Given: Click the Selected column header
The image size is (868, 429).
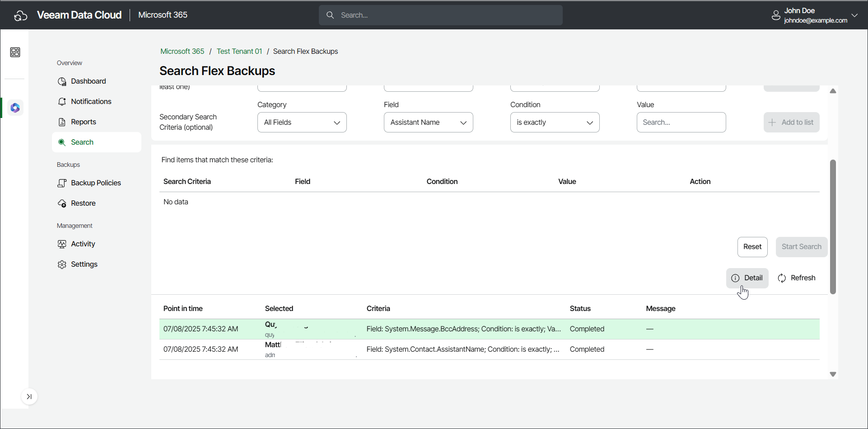Looking at the screenshot, I should click(279, 309).
